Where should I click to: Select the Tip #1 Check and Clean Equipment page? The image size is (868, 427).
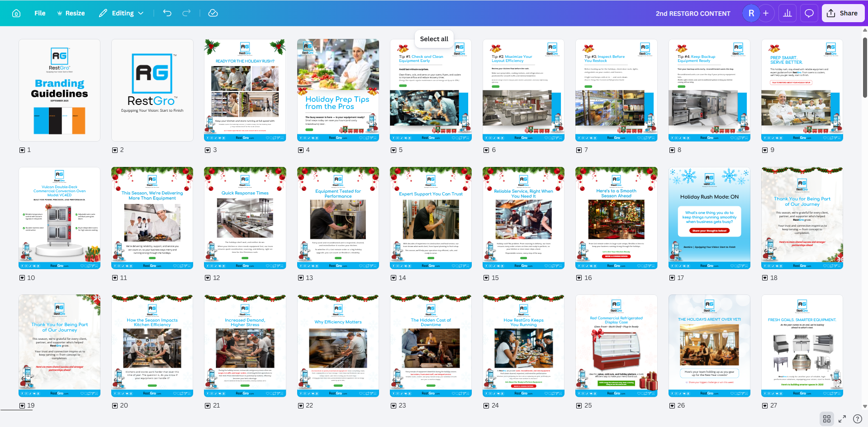click(x=431, y=90)
